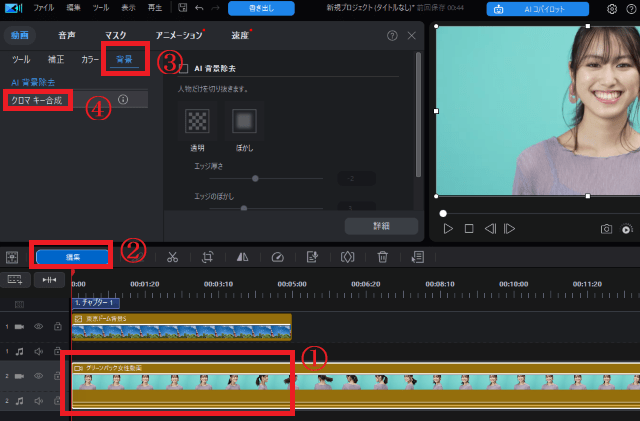Viewport: 640px width, 421px height.
Task: Choose the ぼかし background thumbnail
Action: pos(244,121)
